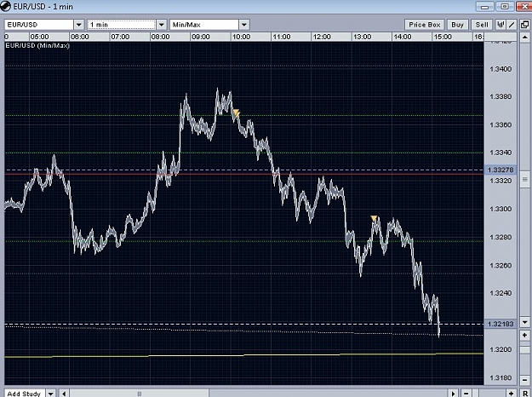Click the price scale plus button
The height and width of the screenshot is (397, 532).
point(525,335)
